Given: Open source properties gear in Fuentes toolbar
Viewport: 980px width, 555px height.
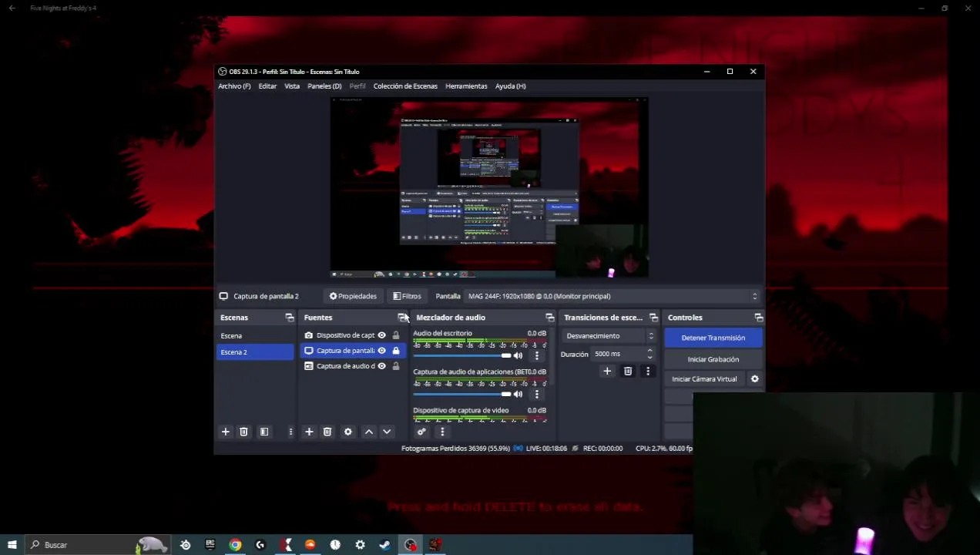Looking at the screenshot, I should point(347,432).
